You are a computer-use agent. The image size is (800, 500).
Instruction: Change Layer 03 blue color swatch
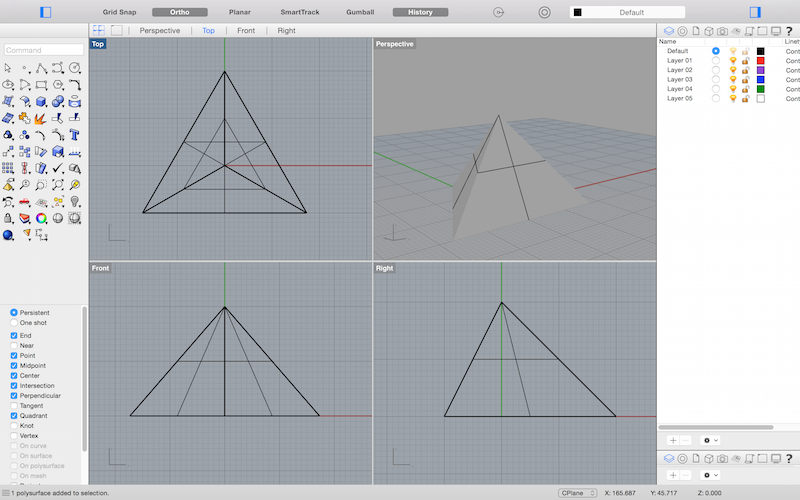[760, 80]
